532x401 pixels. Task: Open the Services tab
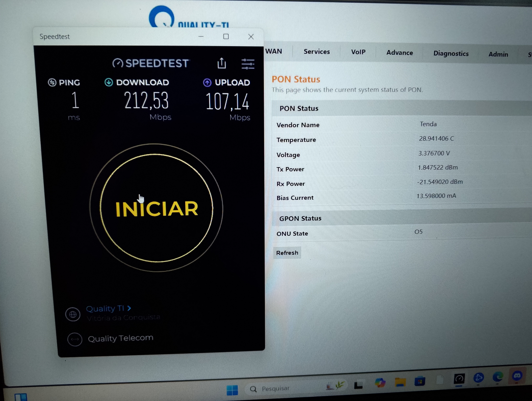coord(316,52)
